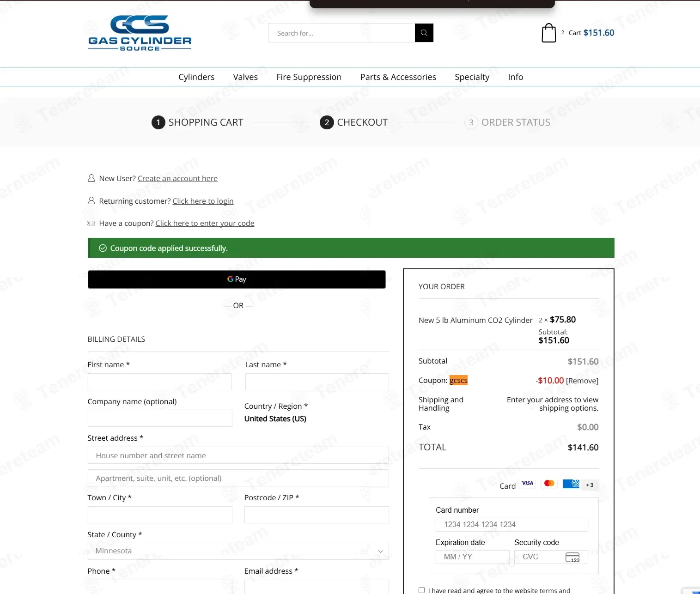Viewport: 700px width, 594px height.
Task: Open the Info menu
Action: pos(516,77)
